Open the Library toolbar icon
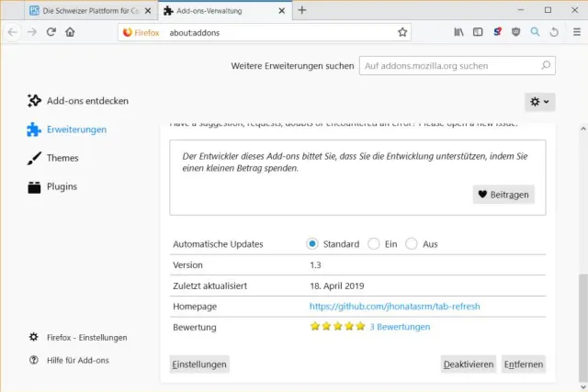The width and height of the screenshot is (588, 392). (458, 32)
